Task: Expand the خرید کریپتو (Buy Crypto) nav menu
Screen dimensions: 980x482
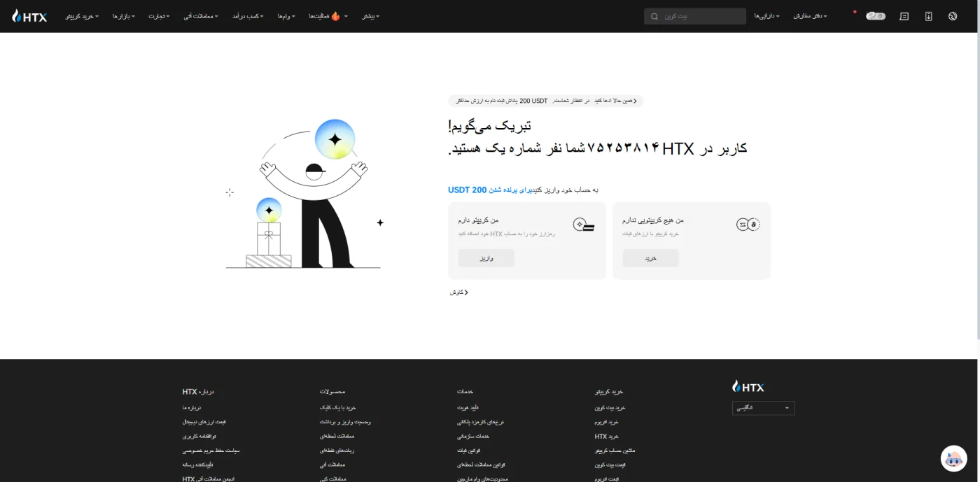Action: tap(82, 16)
